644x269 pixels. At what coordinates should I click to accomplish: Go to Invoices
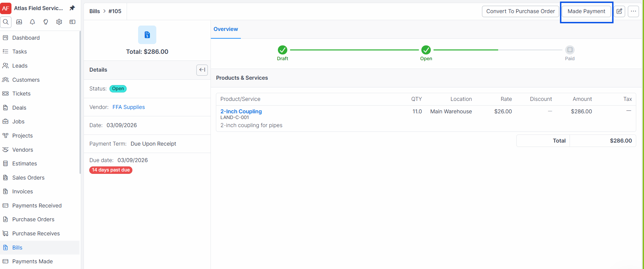pyautogui.click(x=40, y=192)
